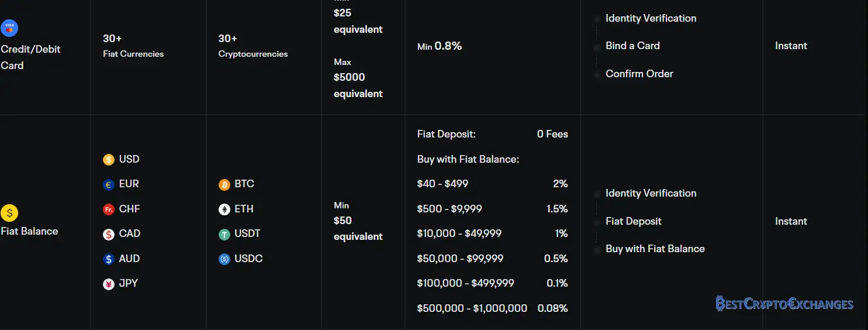Open the BestCryptoExchanges watermark logo
The width and height of the screenshot is (868, 330).
pyautogui.click(x=784, y=304)
